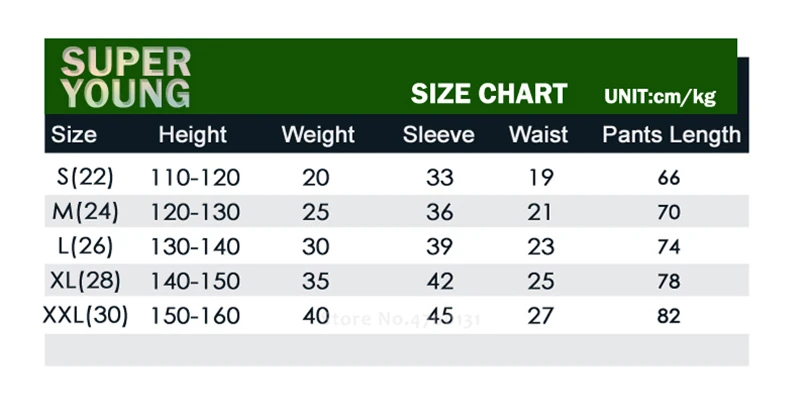Screen dimensions: 800x410
Task: Click the XXL(30) size row label
Action: coord(85,316)
